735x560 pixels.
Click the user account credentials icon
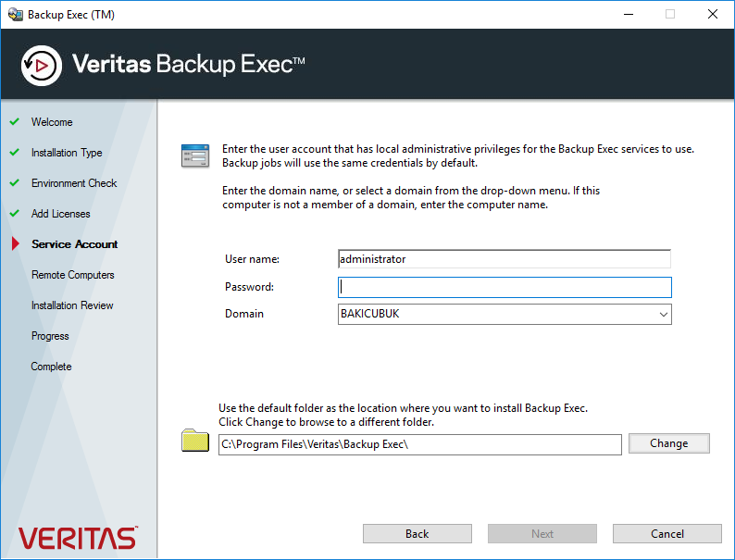tap(194, 156)
